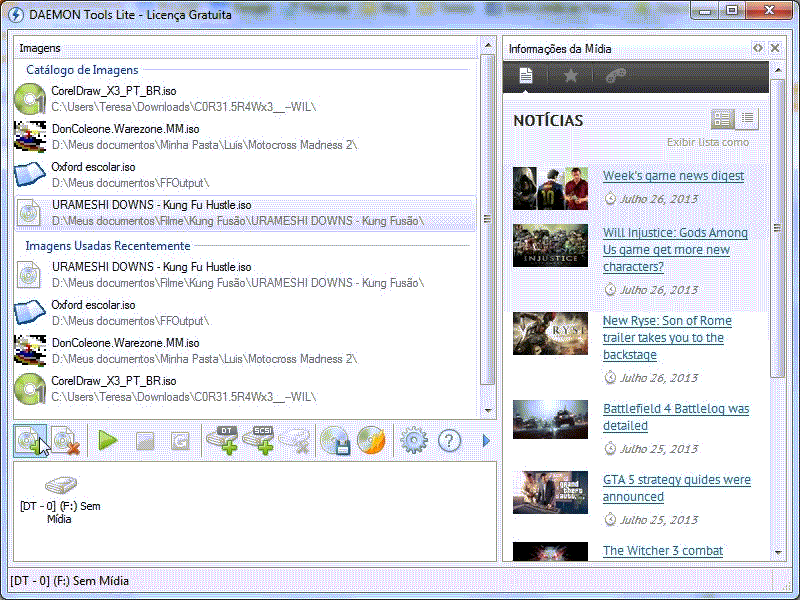Open Will Injustice: Gods Among Us article
Screen dimensions: 800x600
point(675,249)
